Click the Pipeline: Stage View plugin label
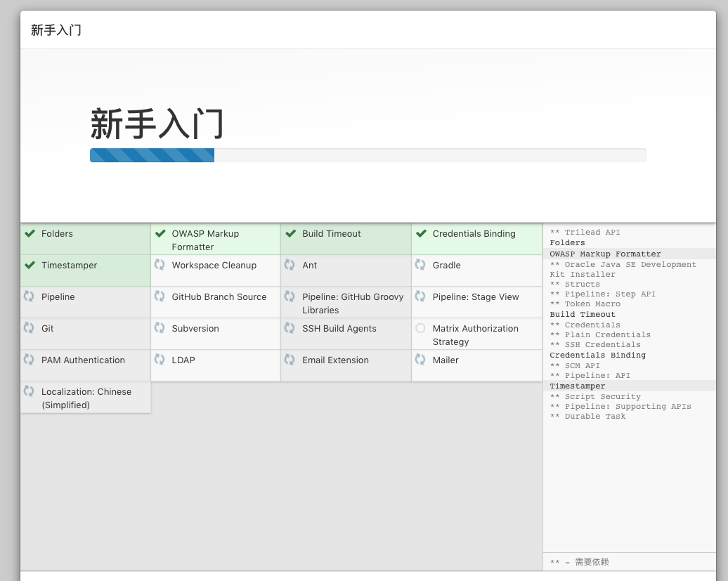The width and height of the screenshot is (728, 581). [x=475, y=297]
